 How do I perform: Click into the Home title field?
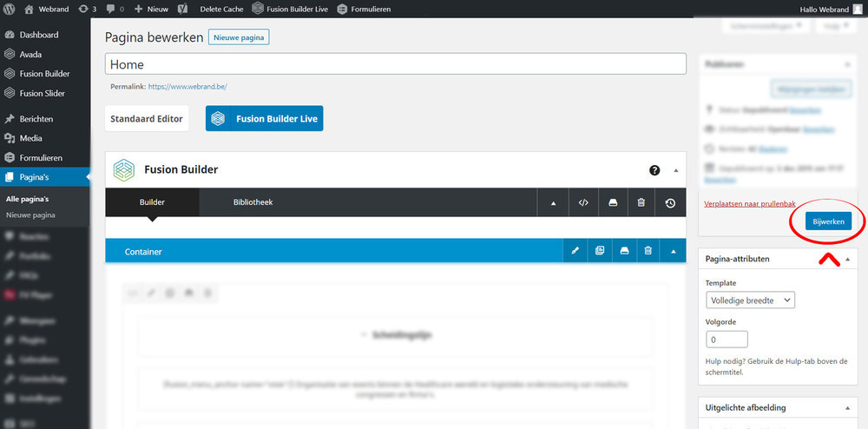(395, 64)
